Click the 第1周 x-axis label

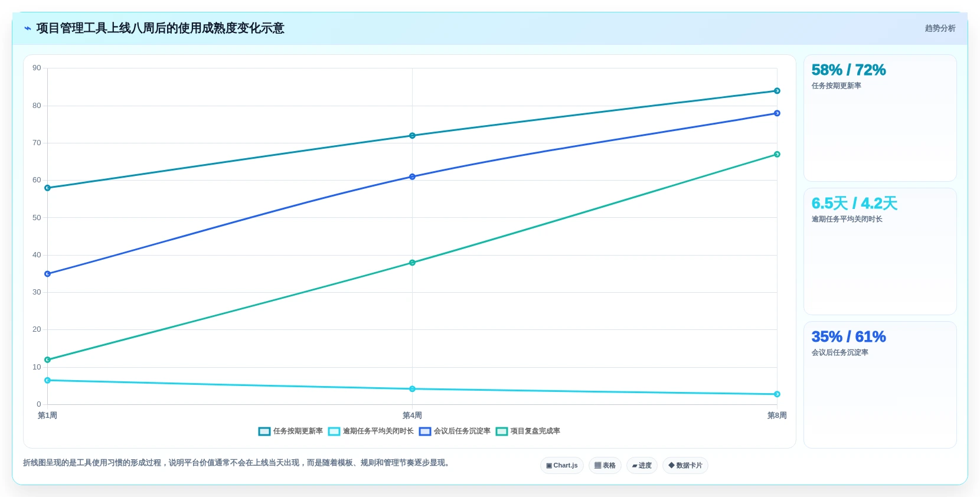point(48,416)
